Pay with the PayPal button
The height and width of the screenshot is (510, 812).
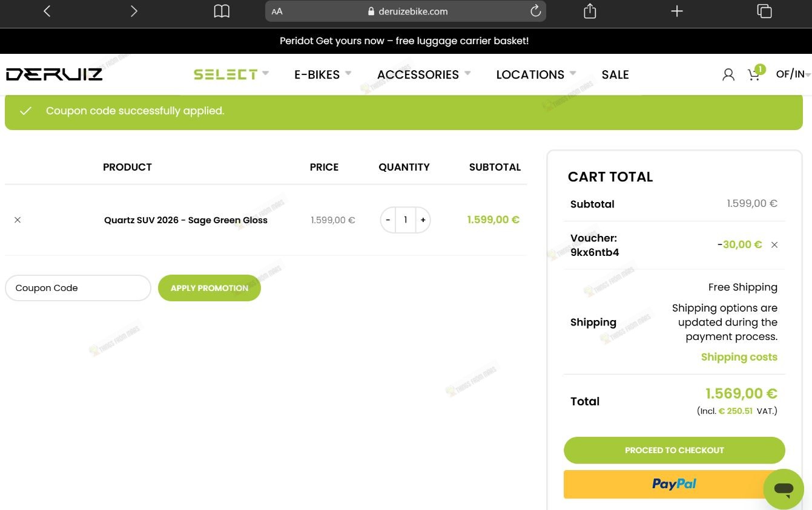pos(675,484)
